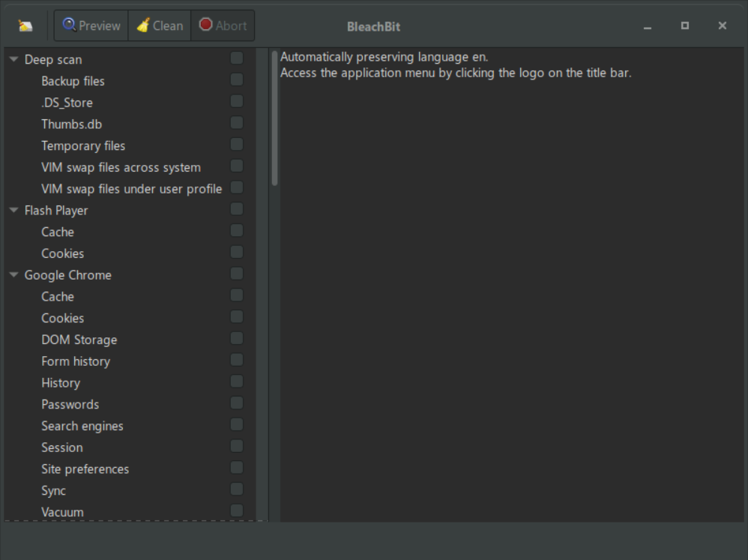This screenshot has width=748, height=560.
Task: Select the Session row label
Action: pyautogui.click(x=62, y=448)
